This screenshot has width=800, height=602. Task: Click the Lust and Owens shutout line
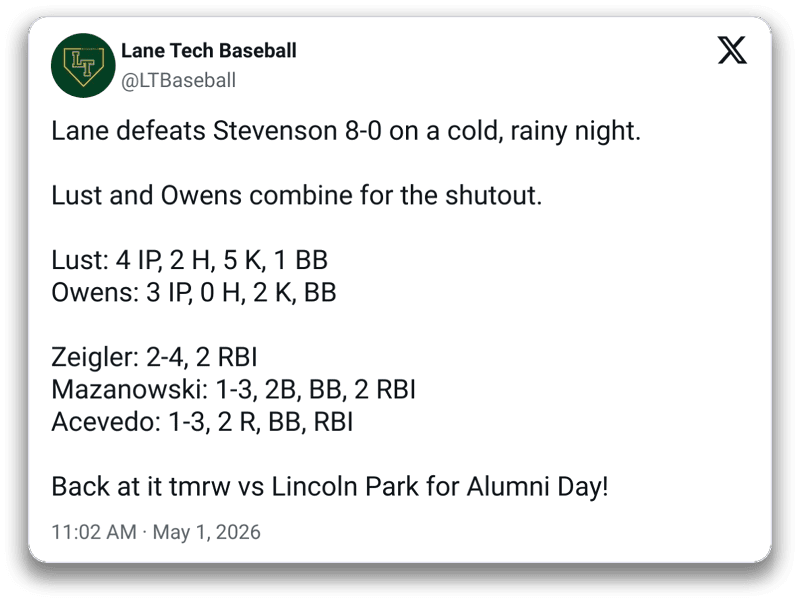pos(296,195)
